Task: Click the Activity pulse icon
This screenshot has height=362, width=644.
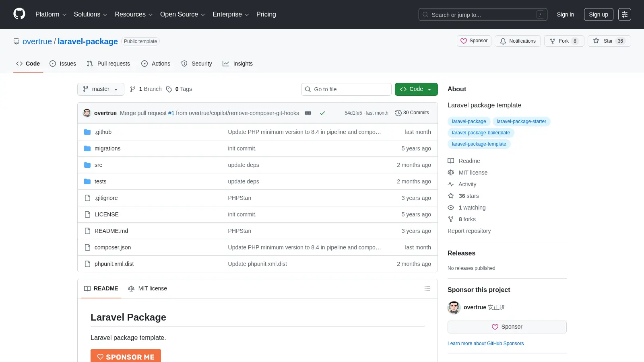Action: click(451, 184)
